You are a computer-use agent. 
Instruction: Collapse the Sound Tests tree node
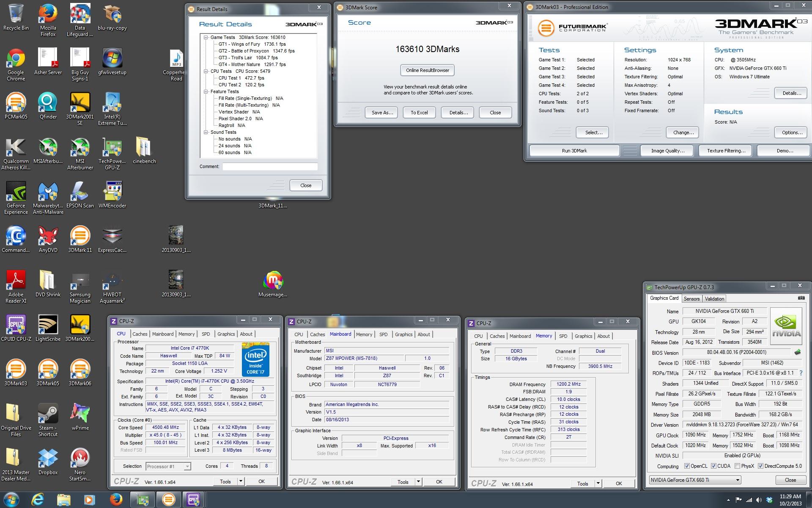coord(206,132)
